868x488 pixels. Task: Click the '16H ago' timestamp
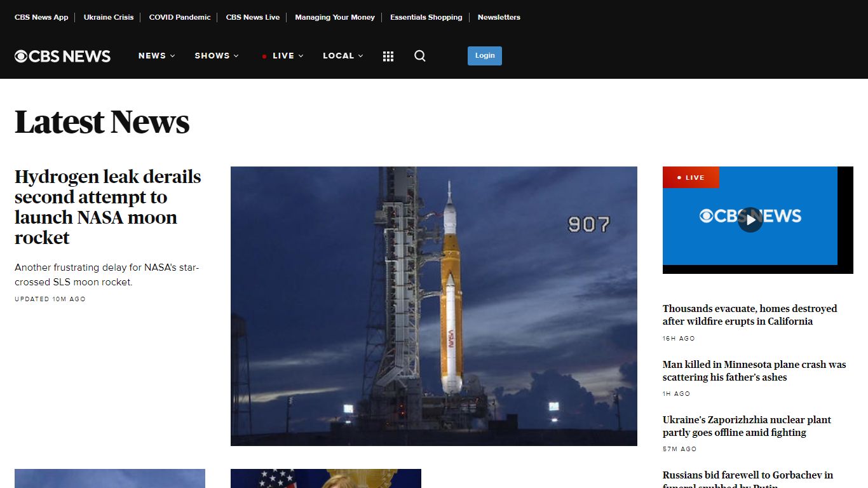pos(679,339)
